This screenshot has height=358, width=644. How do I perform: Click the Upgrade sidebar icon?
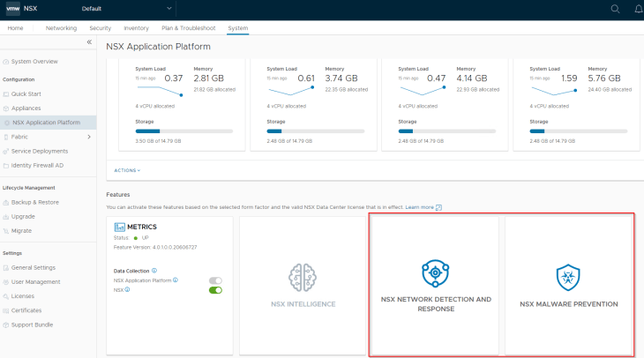tap(6, 217)
